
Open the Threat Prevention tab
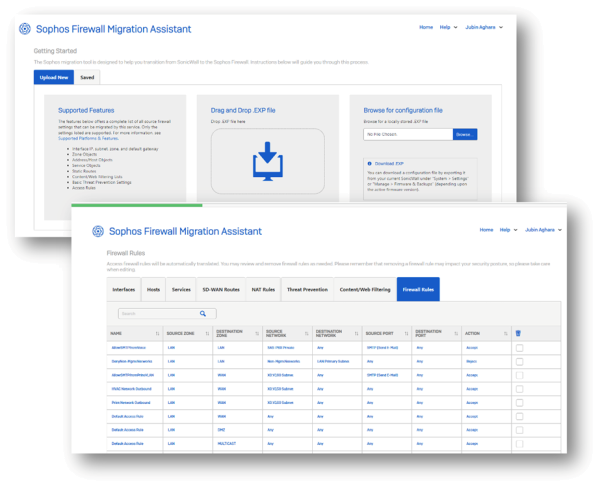point(307,290)
